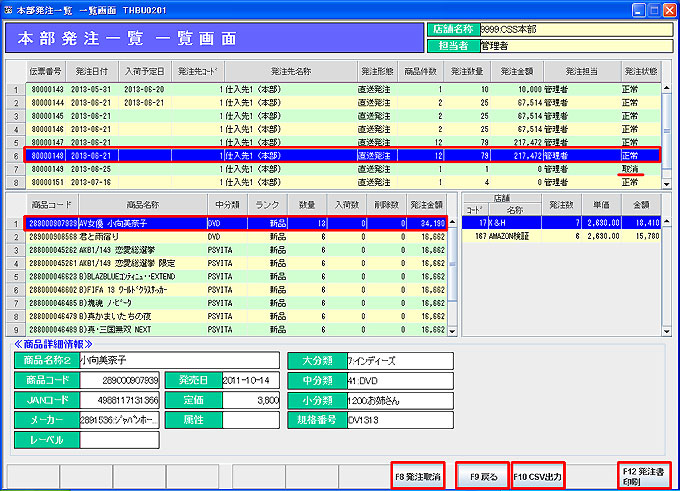Select order row with slip number 80000145
Image resolution: width=680 pixels, height=491 pixels.
tap(343, 116)
